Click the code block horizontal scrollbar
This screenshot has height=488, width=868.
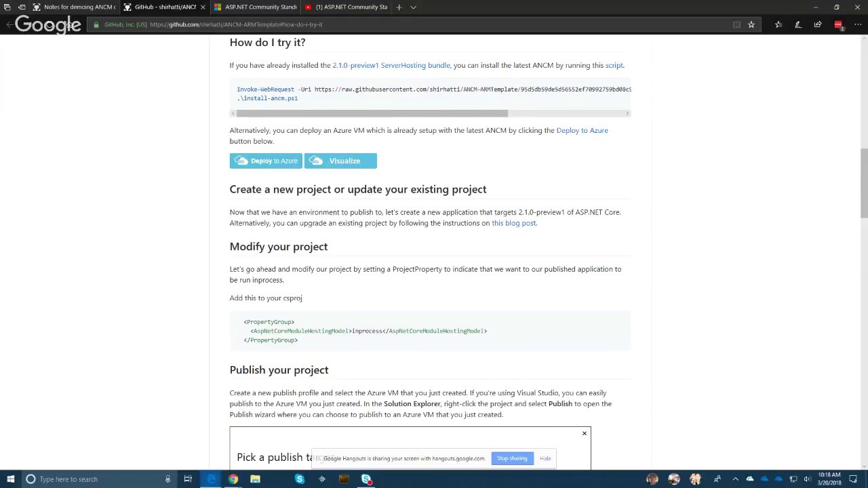tap(372, 113)
